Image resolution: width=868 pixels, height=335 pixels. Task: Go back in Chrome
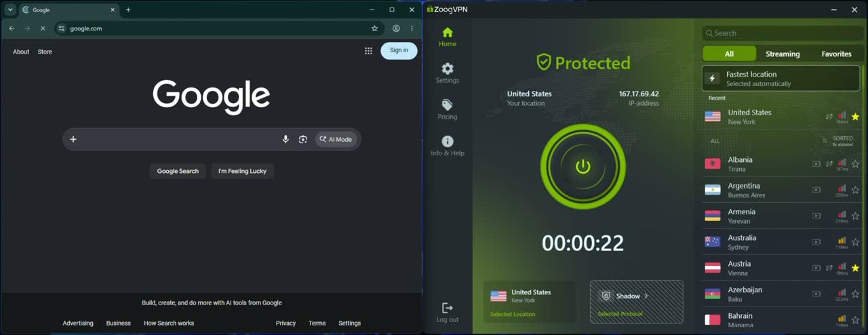coord(12,28)
